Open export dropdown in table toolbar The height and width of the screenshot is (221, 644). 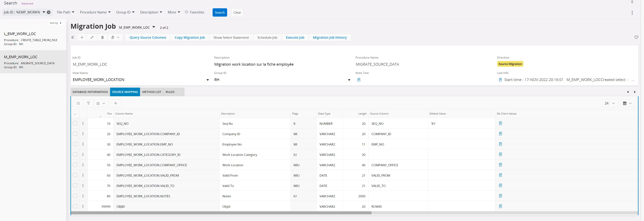[x=101, y=103]
